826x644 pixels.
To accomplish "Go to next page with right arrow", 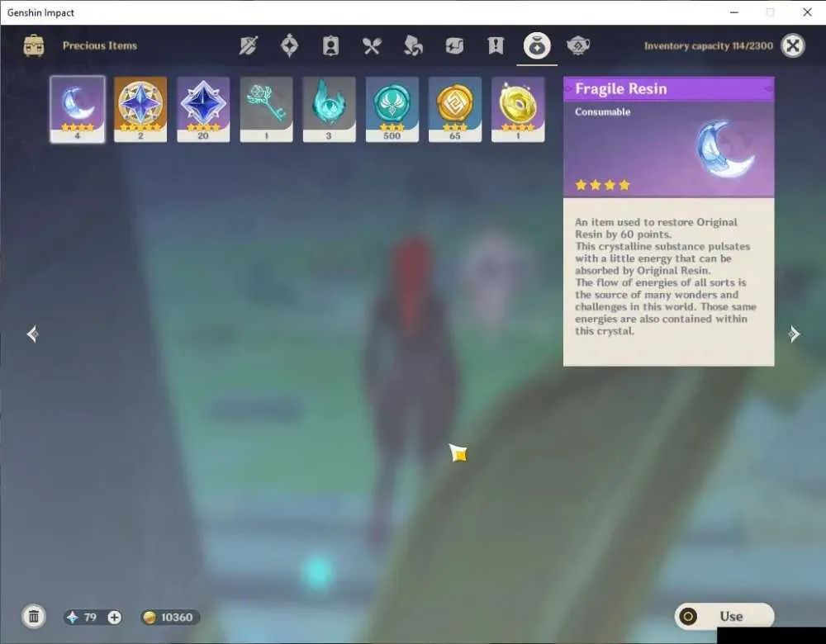I will point(794,334).
